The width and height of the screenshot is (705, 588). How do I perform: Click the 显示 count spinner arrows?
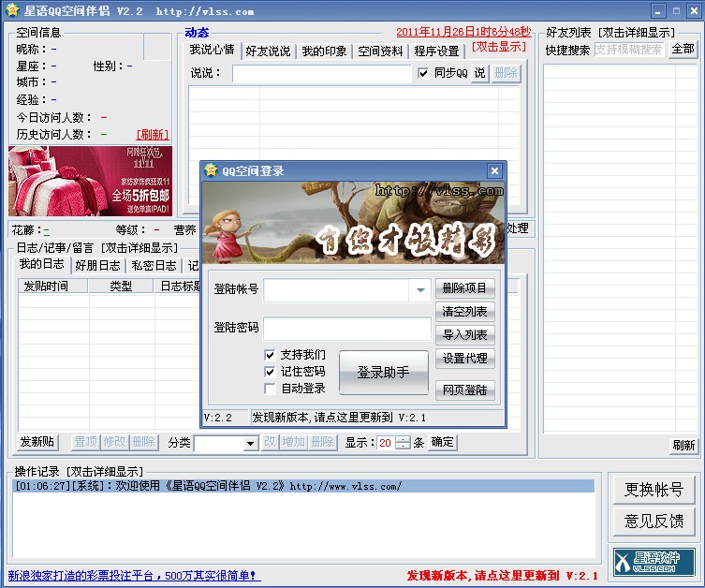point(404,443)
